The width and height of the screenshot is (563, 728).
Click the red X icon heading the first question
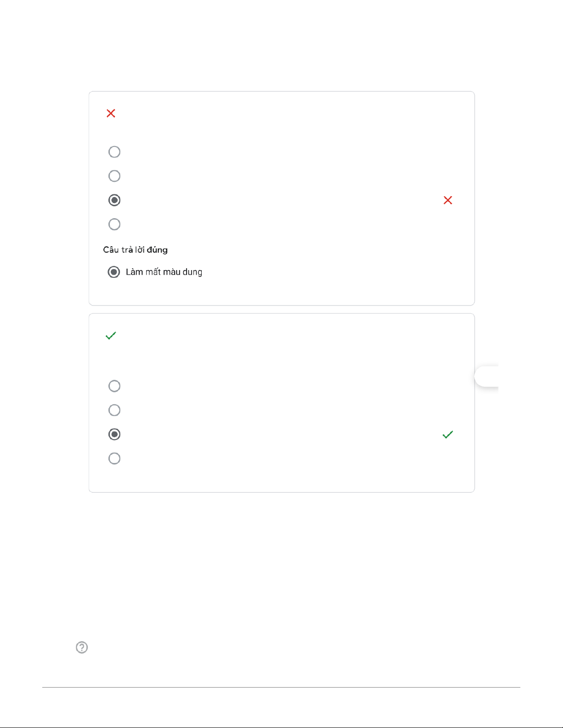point(111,113)
